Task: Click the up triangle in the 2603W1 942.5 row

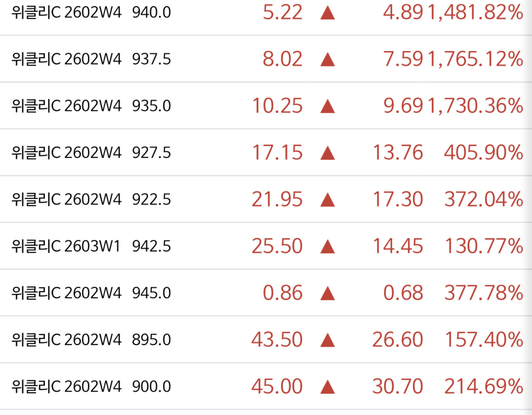Action: [x=327, y=247]
